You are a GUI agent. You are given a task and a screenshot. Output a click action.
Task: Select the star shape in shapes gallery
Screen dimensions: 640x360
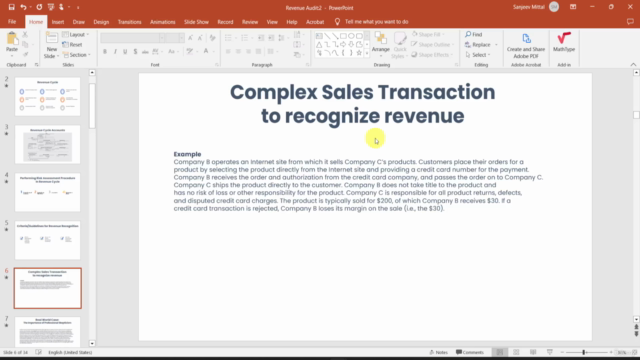coord(359,53)
